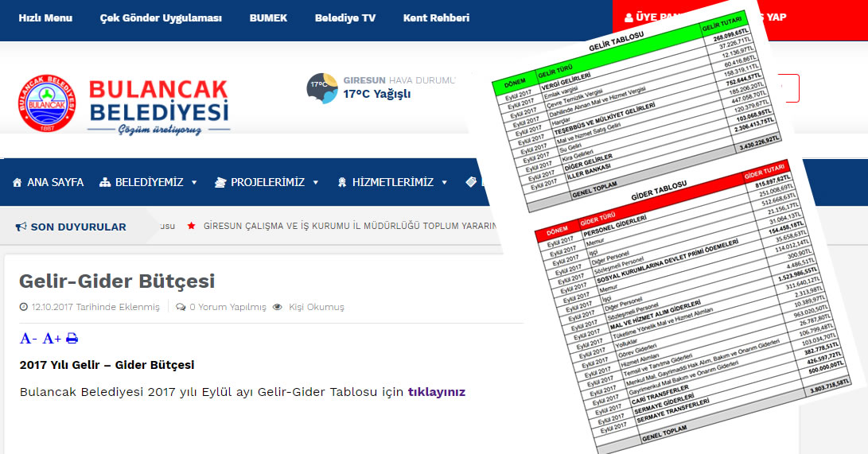Click the PERSONEL GİDERLERİ row
The width and height of the screenshot is (868, 454).
click(614, 227)
